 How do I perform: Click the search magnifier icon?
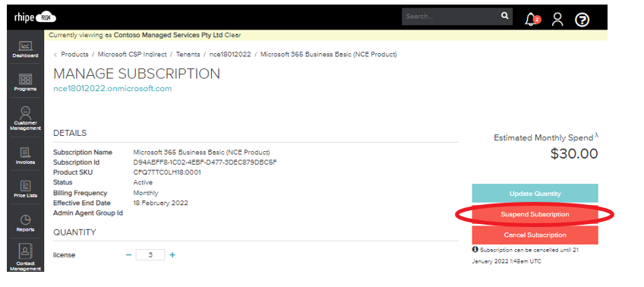click(504, 16)
